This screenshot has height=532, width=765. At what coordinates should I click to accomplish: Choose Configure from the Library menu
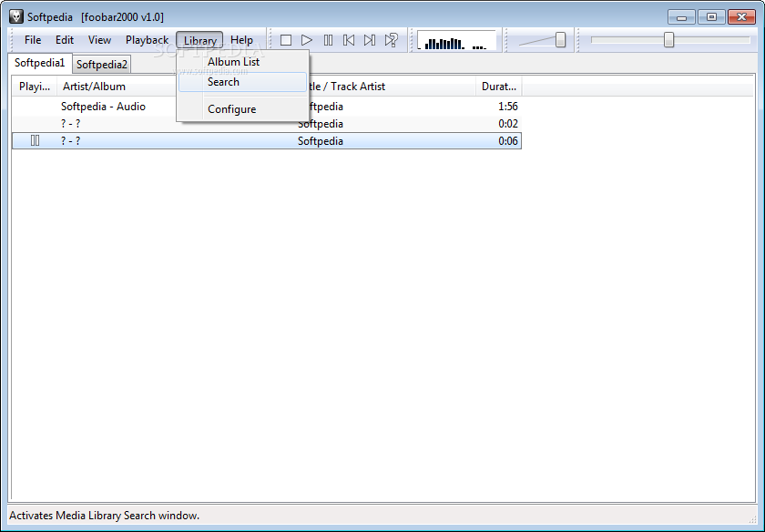243,109
